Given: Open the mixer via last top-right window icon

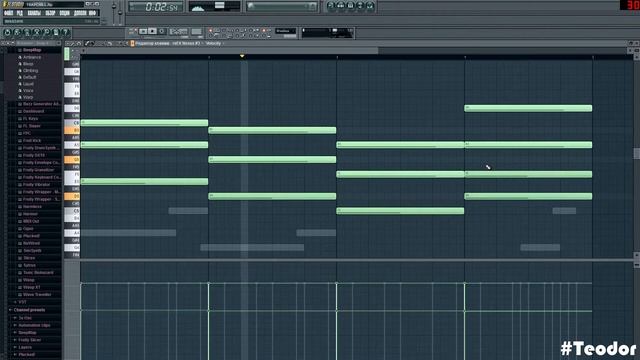Looking at the screenshot, I should 370,6.
